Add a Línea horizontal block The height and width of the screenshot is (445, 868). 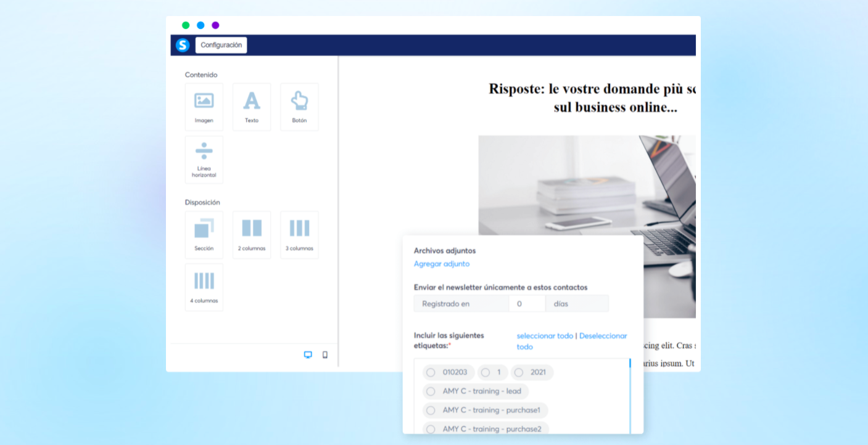click(x=204, y=160)
